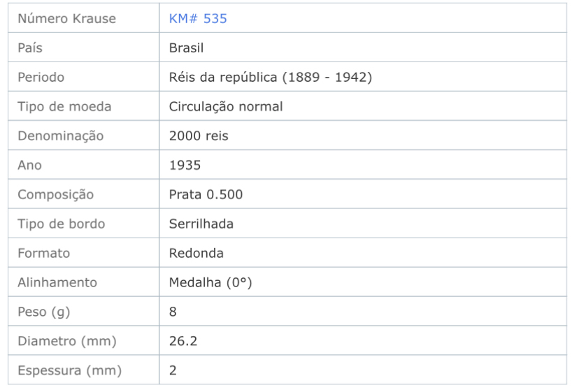Screen dimensions: 579x392
Task: Click the Composição label
Action: click(x=56, y=194)
